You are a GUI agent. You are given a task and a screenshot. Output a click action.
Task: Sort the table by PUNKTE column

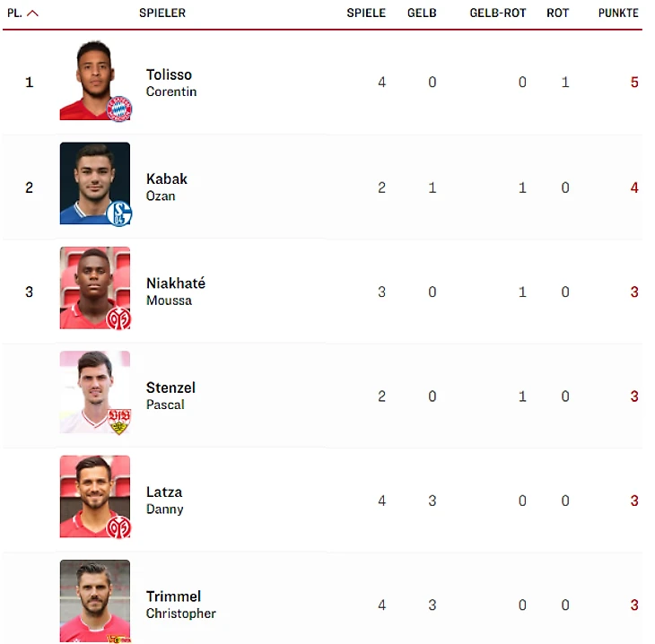coord(618,13)
